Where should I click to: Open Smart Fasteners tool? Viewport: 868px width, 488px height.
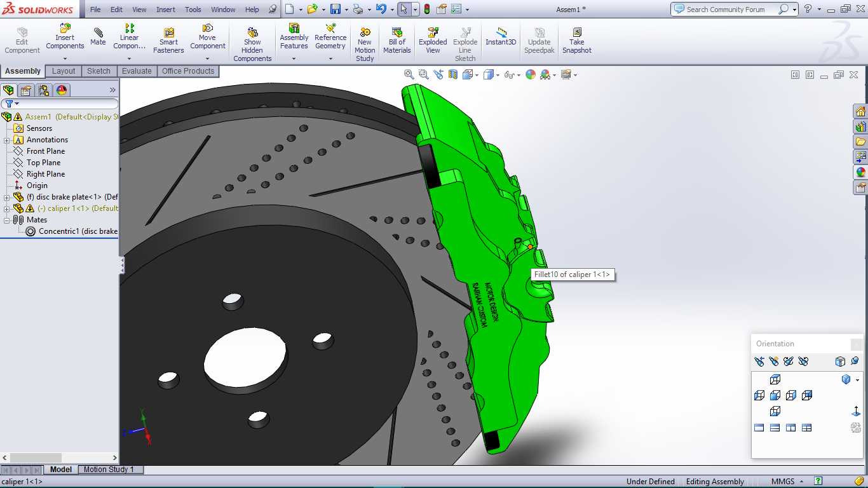[x=168, y=40]
